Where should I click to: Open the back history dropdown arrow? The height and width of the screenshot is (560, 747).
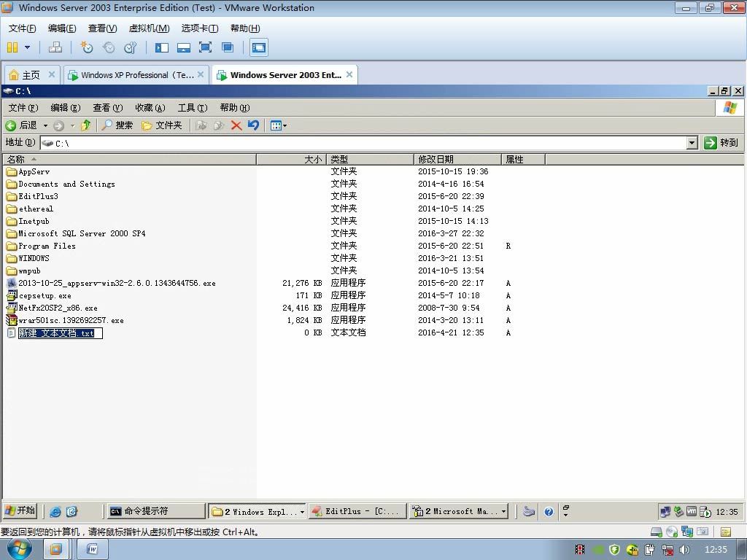point(46,125)
